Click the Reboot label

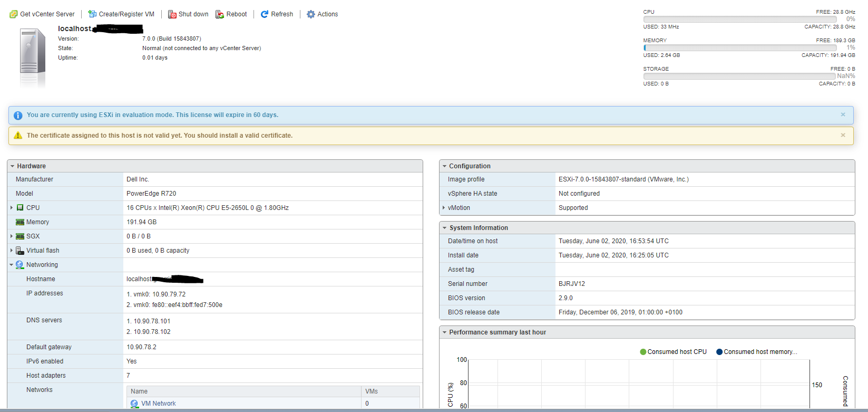pyautogui.click(x=237, y=14)
